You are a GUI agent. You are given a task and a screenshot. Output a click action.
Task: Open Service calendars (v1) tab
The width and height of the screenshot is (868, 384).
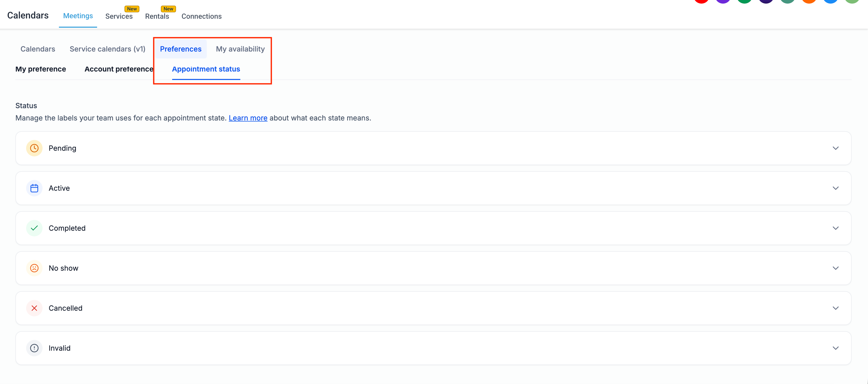coord(108,49)
